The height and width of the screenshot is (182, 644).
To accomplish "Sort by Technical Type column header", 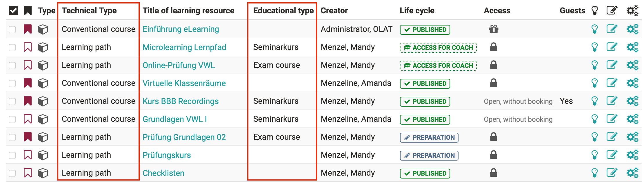I will click(89, 11).
